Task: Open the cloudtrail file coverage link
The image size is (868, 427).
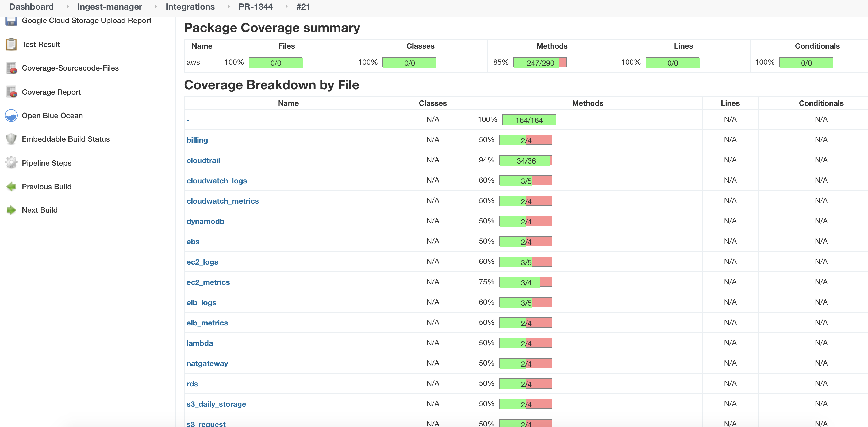Action: pyautogui.click(x=203, y=161)
